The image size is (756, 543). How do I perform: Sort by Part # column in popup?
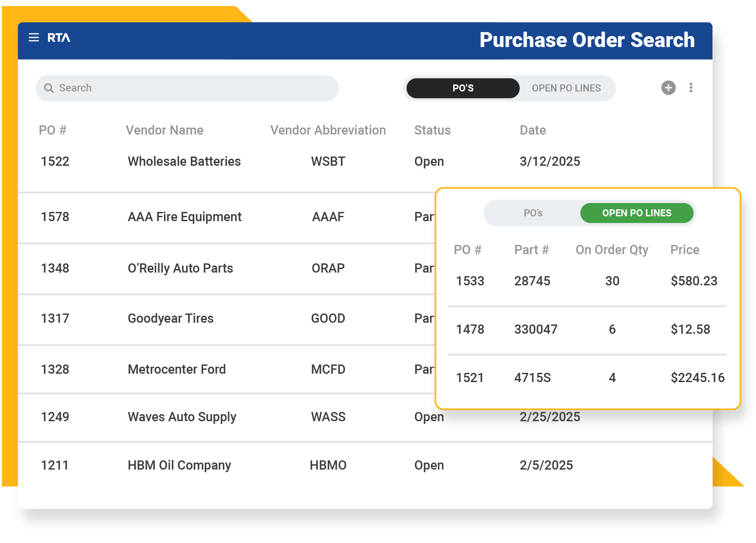point(531,250)
